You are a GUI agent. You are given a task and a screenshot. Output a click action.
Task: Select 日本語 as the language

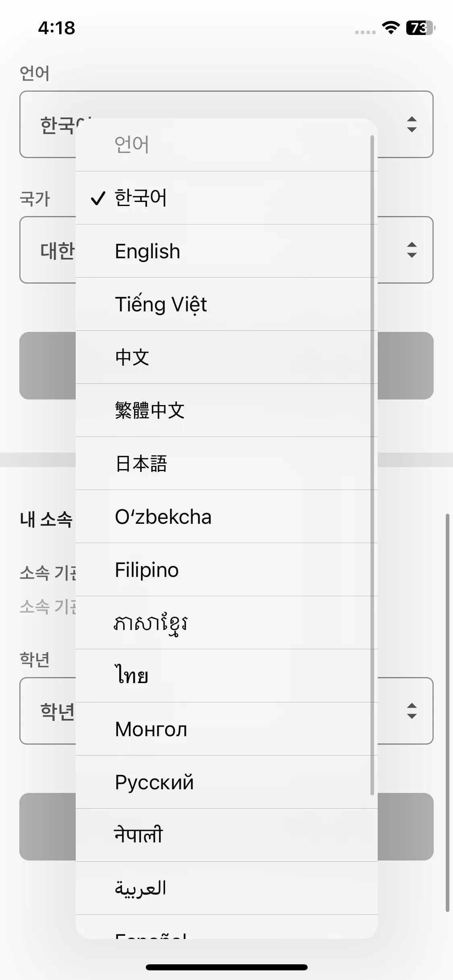pyautogui.click(x=142, y=464)
